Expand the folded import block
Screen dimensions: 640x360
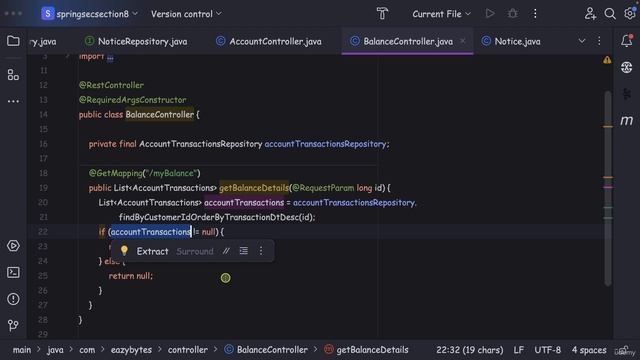(x=110, y=57)
